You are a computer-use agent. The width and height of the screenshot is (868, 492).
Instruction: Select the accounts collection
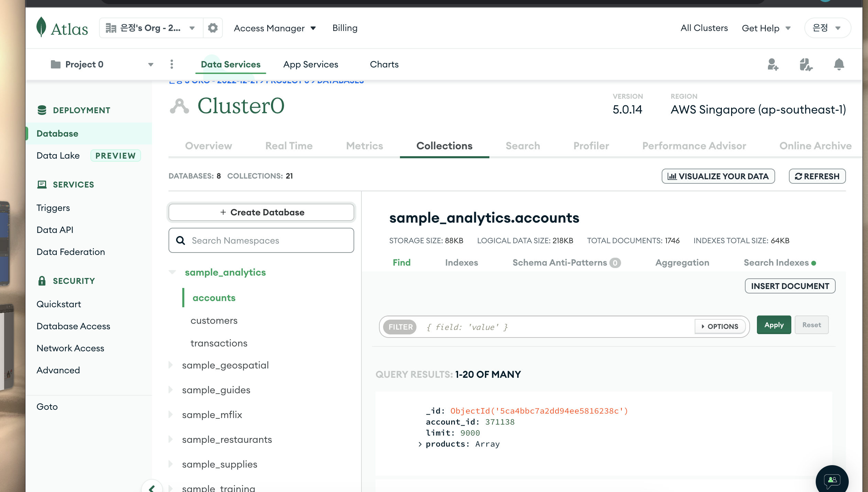[214, 298]
